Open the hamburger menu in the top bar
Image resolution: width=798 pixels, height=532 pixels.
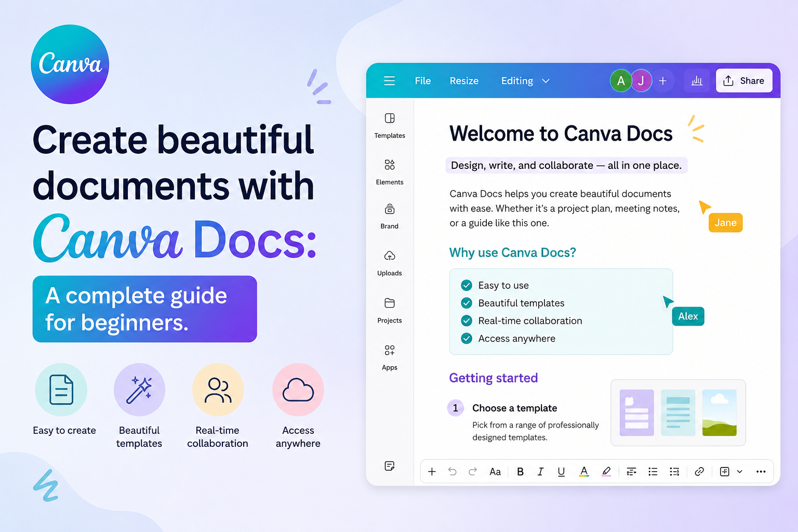(x=389, y=81)
